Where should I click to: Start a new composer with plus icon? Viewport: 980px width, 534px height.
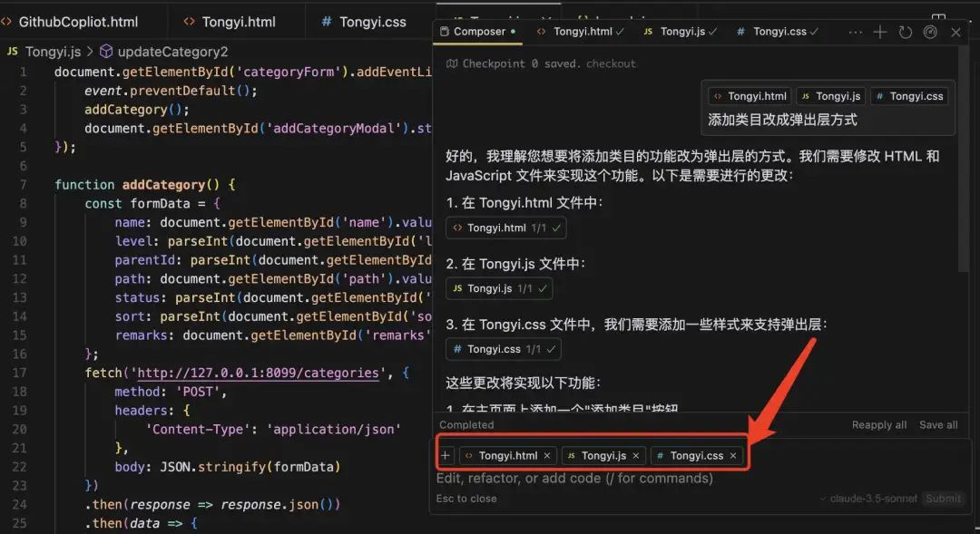pos(880,32)
